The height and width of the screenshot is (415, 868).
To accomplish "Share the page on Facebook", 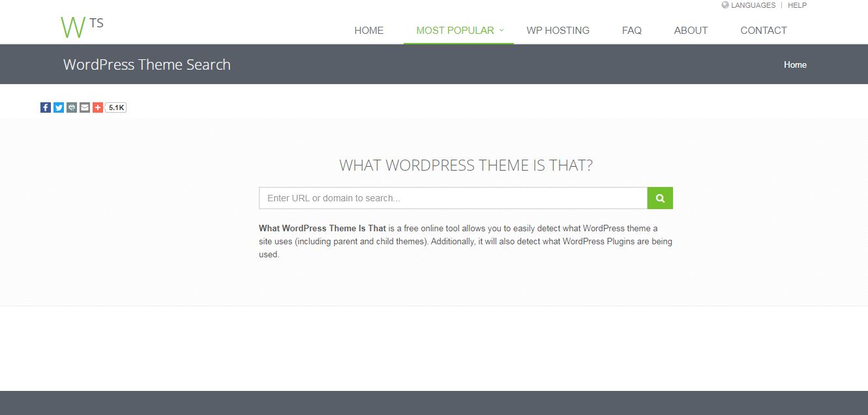I will pos(45,107).
